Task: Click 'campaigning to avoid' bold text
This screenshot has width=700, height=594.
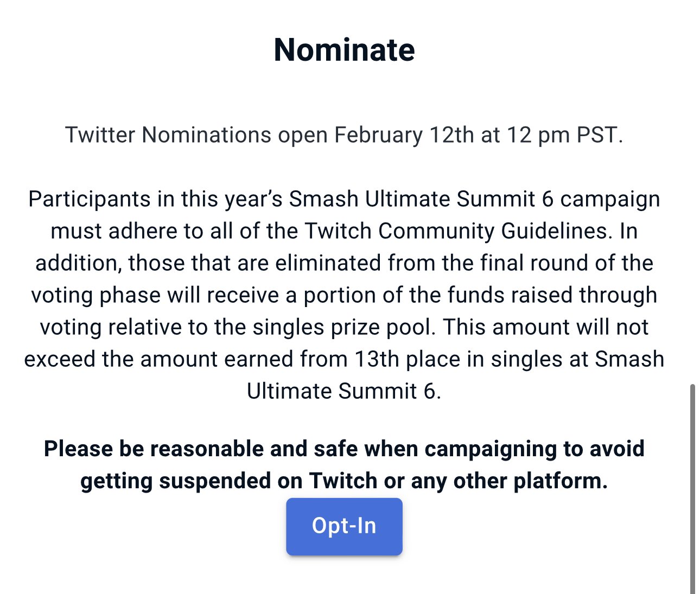Action: 535,449
